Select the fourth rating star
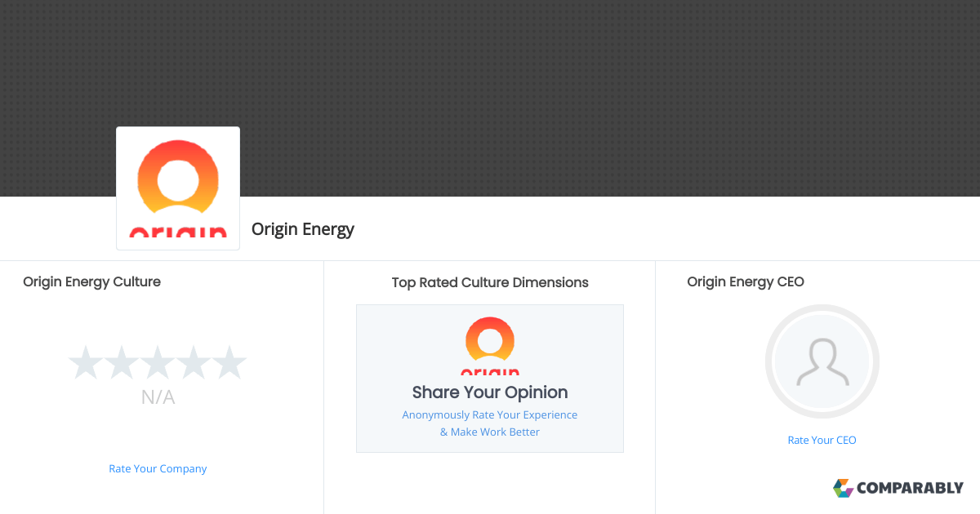 point(194,362)
